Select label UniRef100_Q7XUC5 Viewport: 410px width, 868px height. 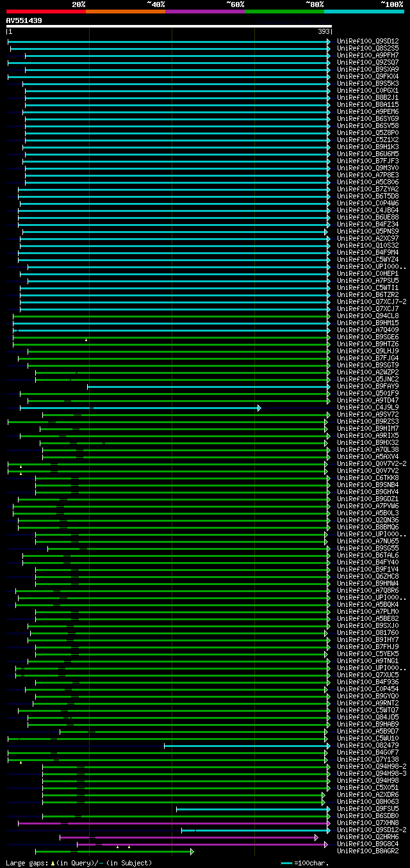click(x=368, y=675)
